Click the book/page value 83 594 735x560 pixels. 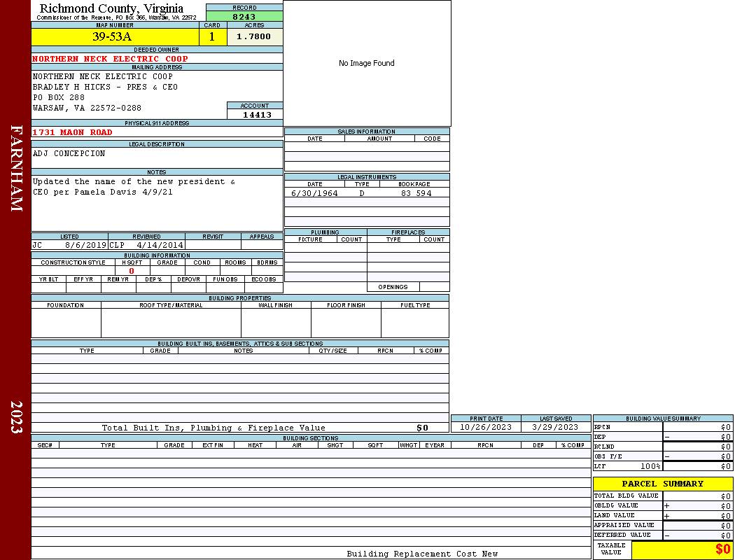pyautogui.click(x=416, y=193)
